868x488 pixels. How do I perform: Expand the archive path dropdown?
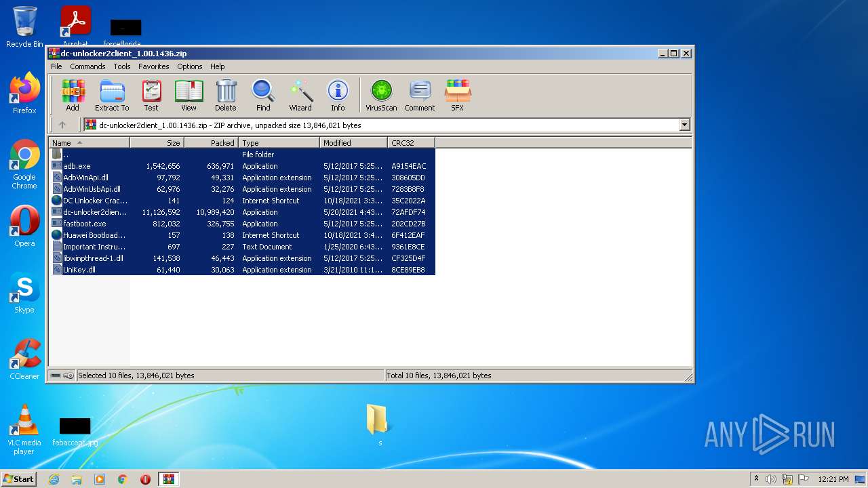[x=684, y=125]
